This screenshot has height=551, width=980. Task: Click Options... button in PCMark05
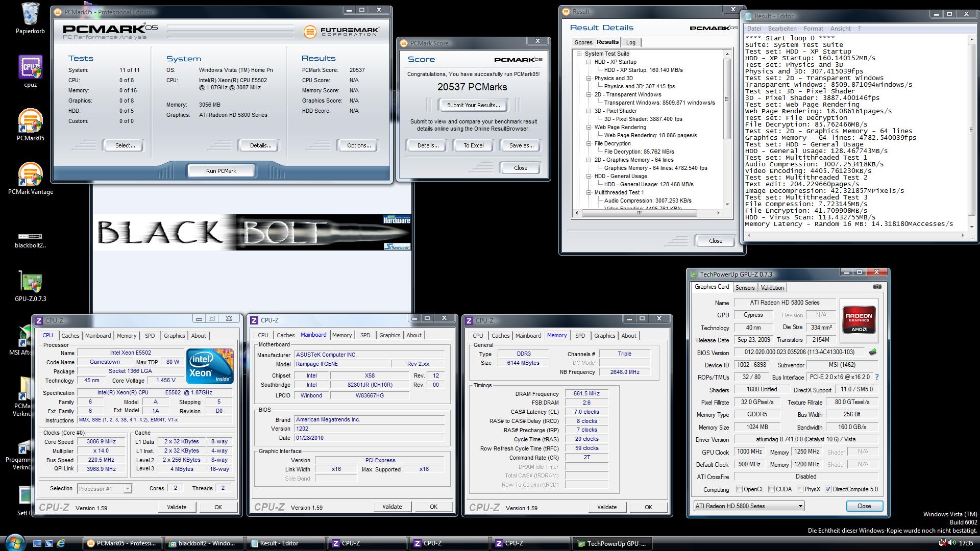click(x=359, y=145)
